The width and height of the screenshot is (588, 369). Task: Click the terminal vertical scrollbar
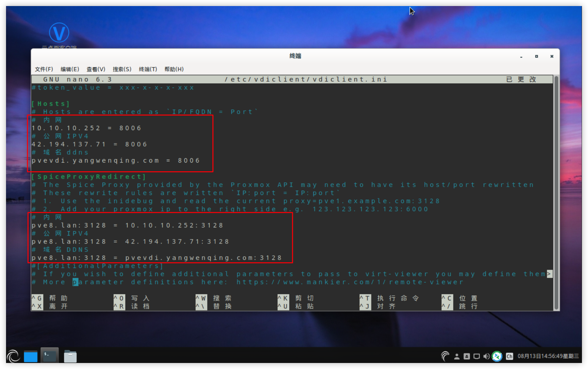[x=557, y=193]
